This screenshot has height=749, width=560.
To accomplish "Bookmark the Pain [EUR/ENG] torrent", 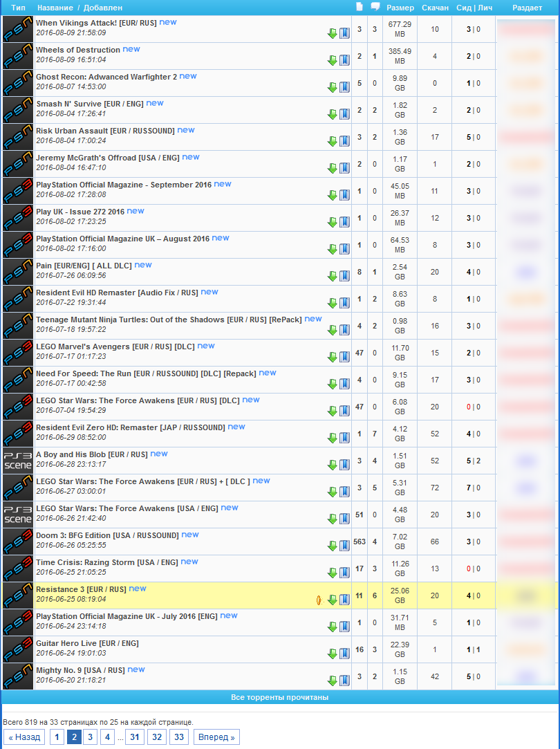I will [x=344, y=276].
